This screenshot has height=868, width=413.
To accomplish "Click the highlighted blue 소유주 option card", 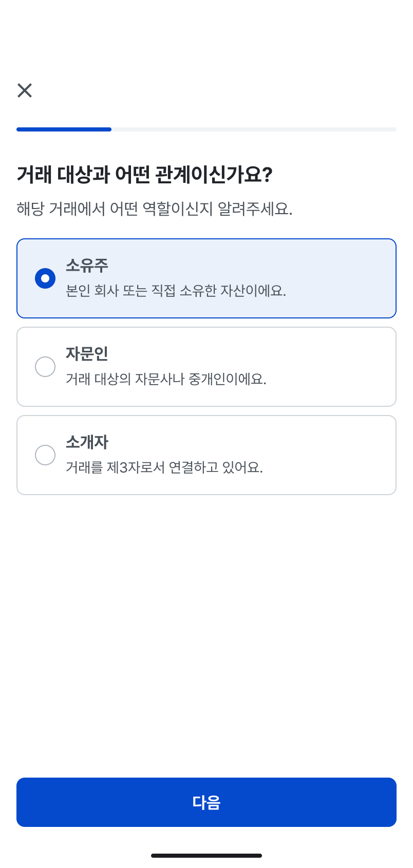I will pyautogui.click(x=334, y=278).
